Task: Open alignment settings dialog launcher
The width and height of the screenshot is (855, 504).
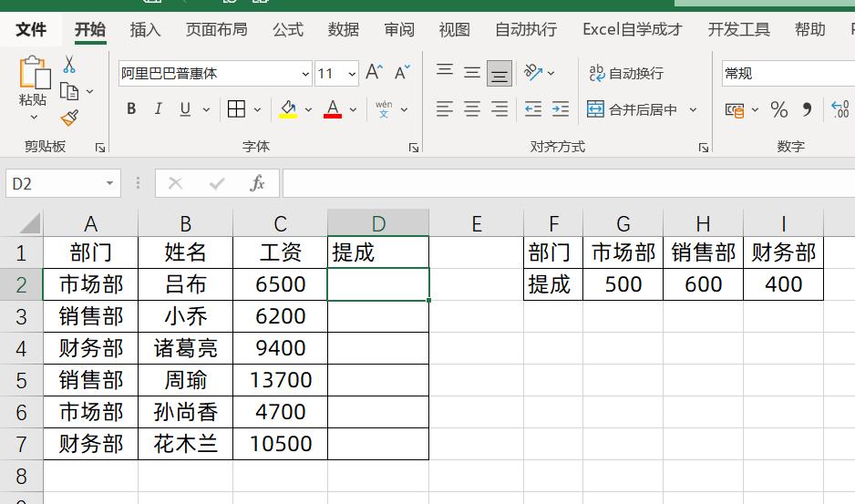Action: (704, 148)
